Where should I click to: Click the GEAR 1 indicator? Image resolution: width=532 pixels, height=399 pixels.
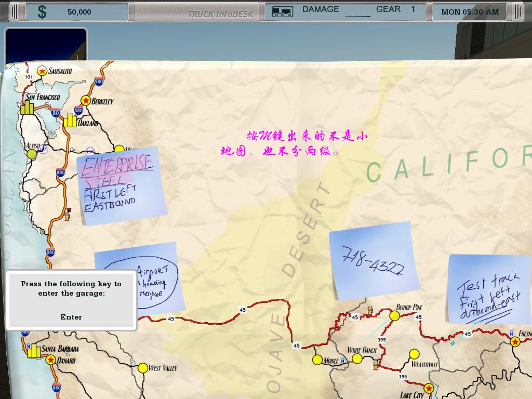(x=395, y=9)
